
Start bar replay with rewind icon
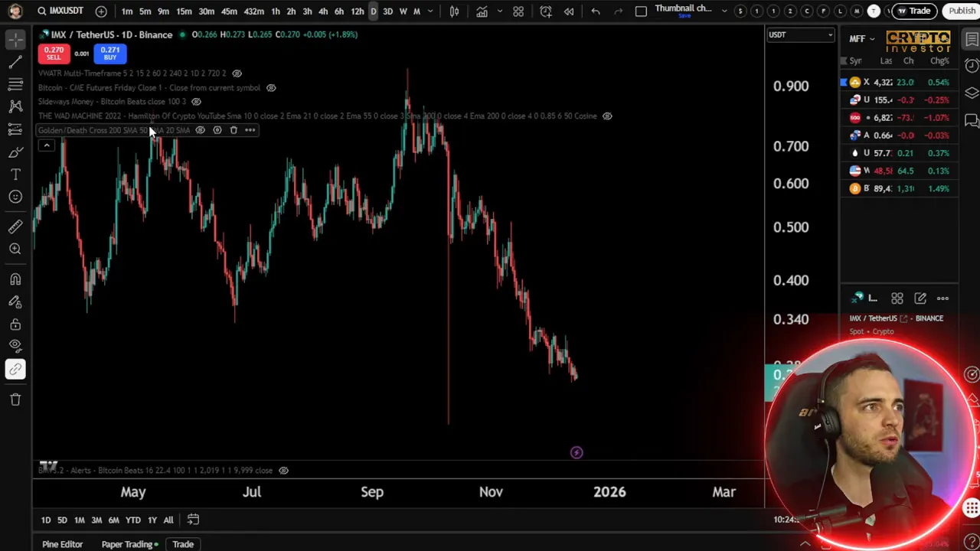point(569,11)
